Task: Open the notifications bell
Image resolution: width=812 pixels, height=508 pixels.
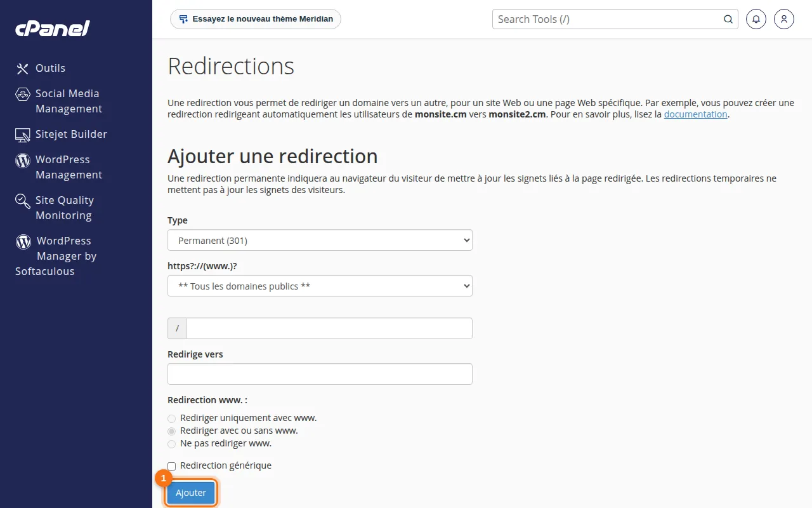Action: 756,19
